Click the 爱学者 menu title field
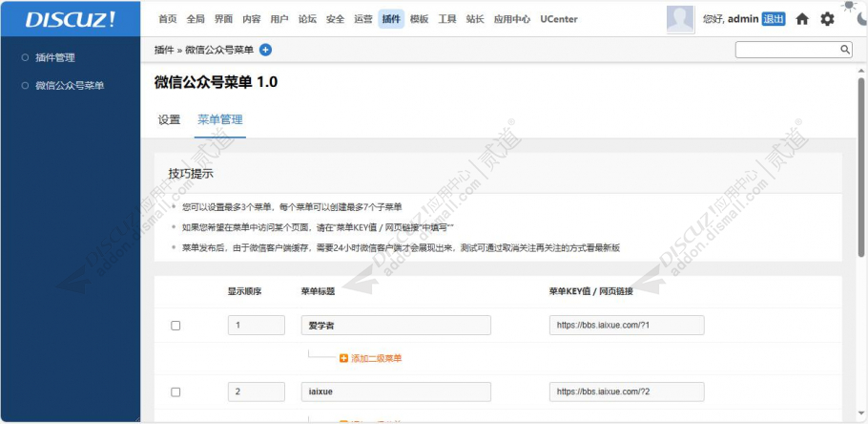Viewport: 868px width, 424px height. point(397,326)
